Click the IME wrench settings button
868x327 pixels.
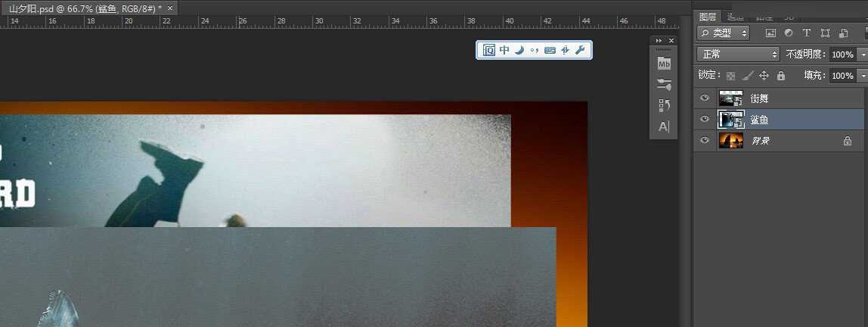[x=580, y=50]
